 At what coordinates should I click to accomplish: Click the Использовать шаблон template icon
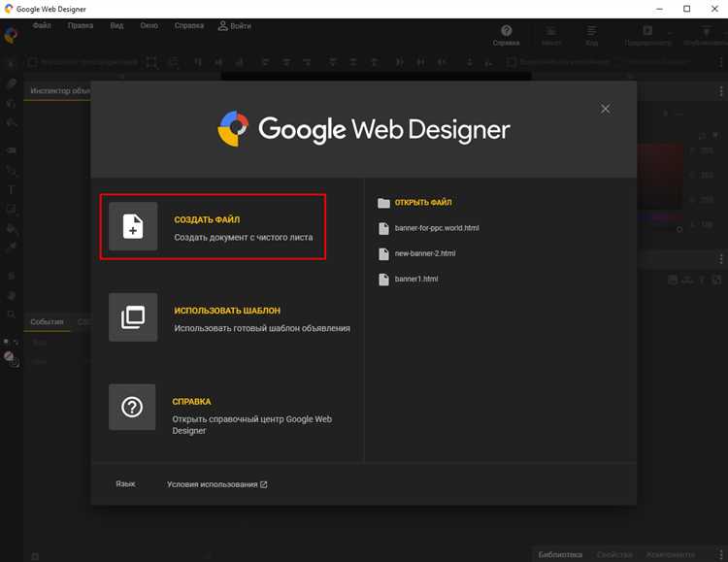(x=133, y=317)
